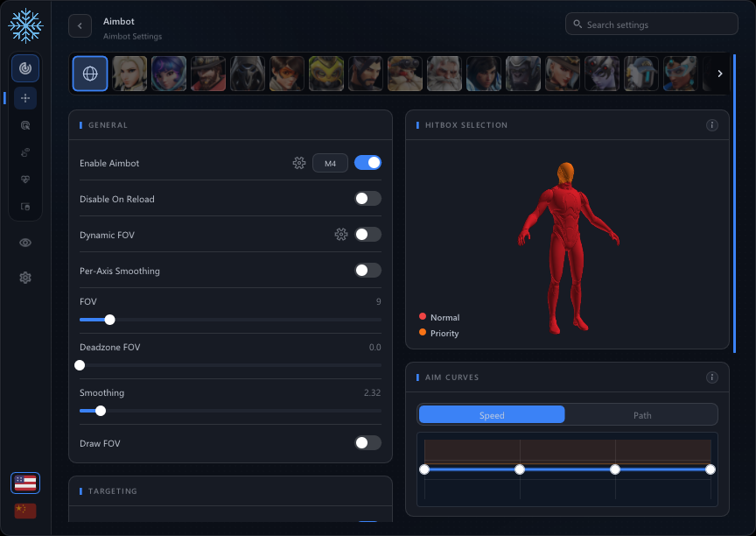The width and height of the screenshot is (756, 536).
Task: Turn off the Enable Aimbot toggle
Action: tap(367, 163)
